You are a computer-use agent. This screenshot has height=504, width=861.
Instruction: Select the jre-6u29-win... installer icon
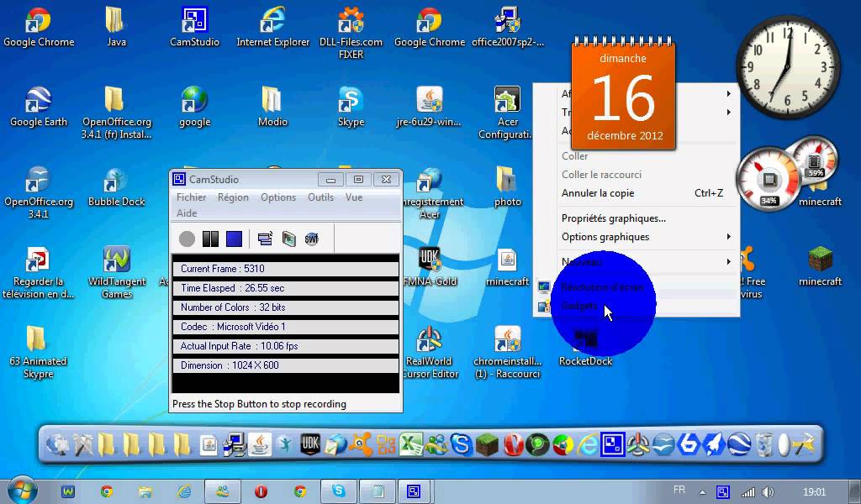429,107
